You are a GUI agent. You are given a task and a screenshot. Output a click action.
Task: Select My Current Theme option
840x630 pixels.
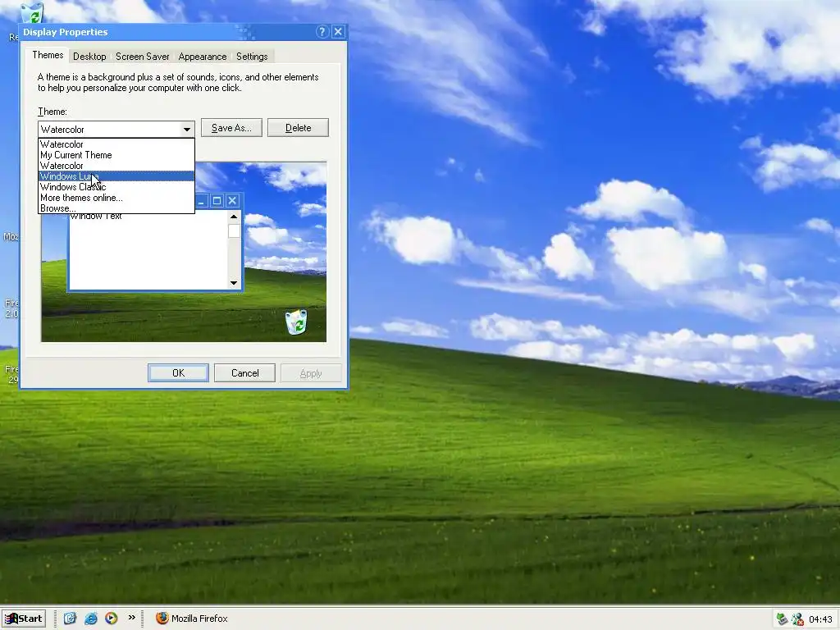[x=116, y=155]
